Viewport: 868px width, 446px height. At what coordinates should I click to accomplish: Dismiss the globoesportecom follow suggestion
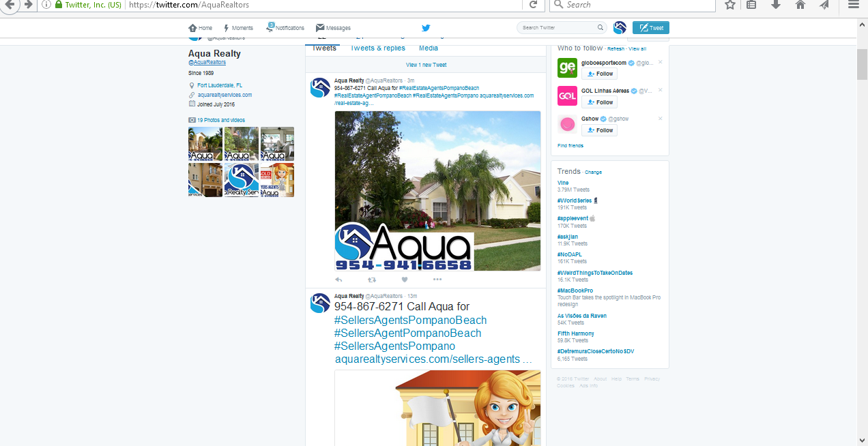[x=660, y=62]
